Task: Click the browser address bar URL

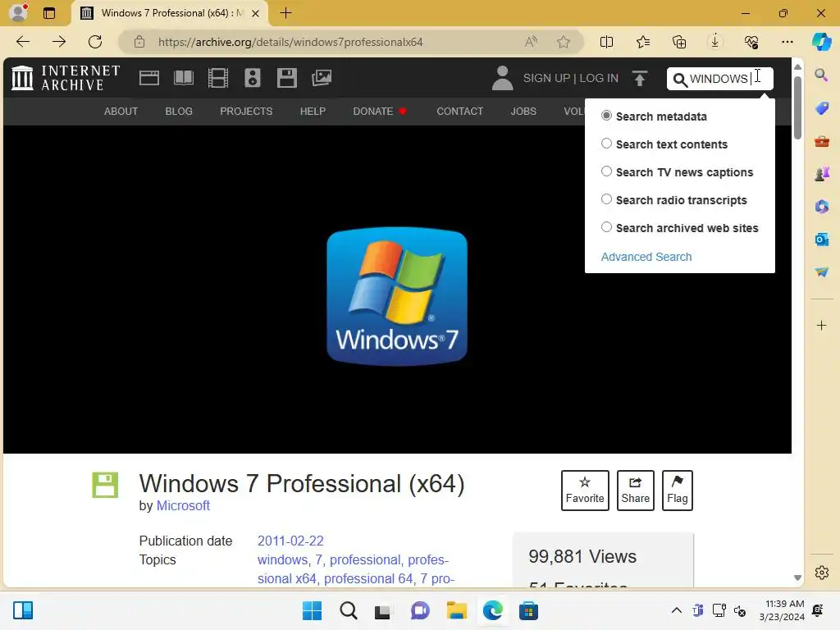Action: pos(290,42)
